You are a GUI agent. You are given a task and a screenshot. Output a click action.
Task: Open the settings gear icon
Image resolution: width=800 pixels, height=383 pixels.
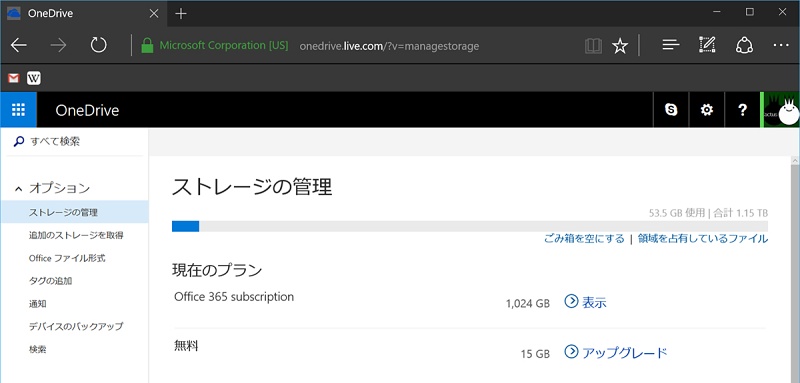(707, 110)
